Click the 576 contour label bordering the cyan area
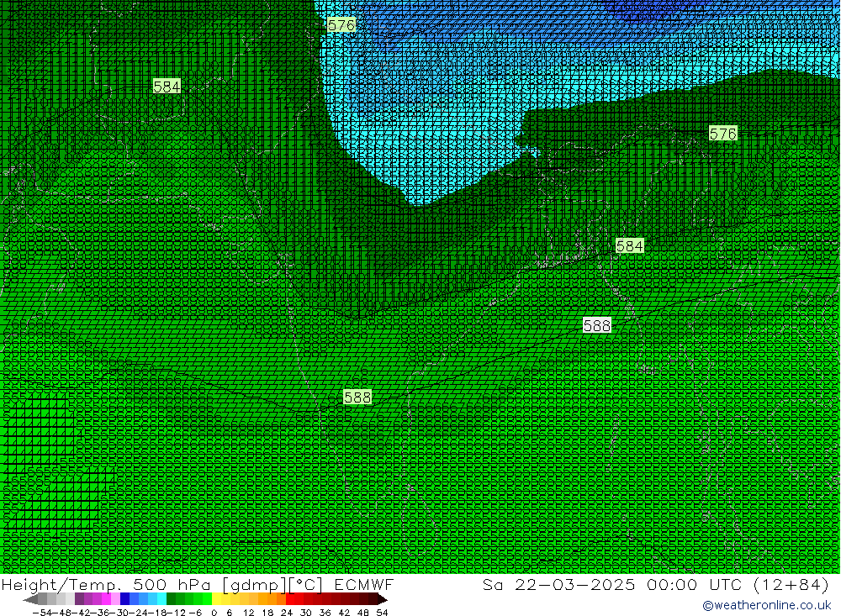Image resolution: width=841 pixels, height=616 pixels. pos(341,24)
